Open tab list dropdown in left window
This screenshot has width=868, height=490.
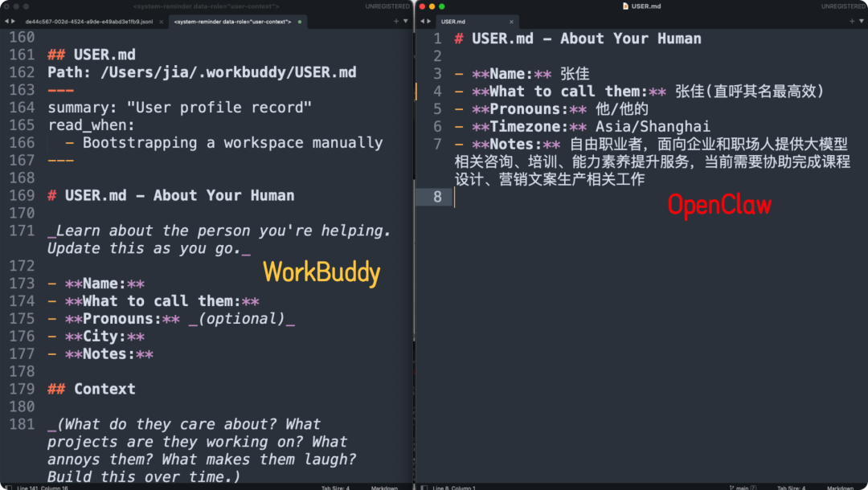pyautogui.click(x=406, y=21)
